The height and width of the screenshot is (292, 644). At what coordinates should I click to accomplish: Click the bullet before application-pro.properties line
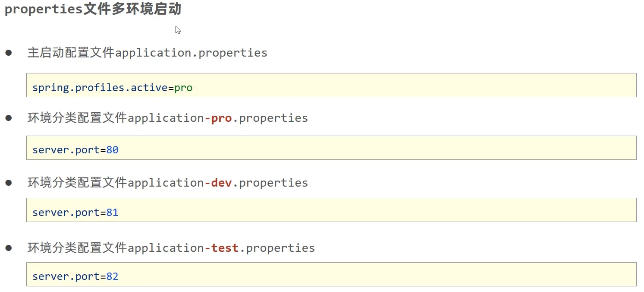click(x=8, y=118)
